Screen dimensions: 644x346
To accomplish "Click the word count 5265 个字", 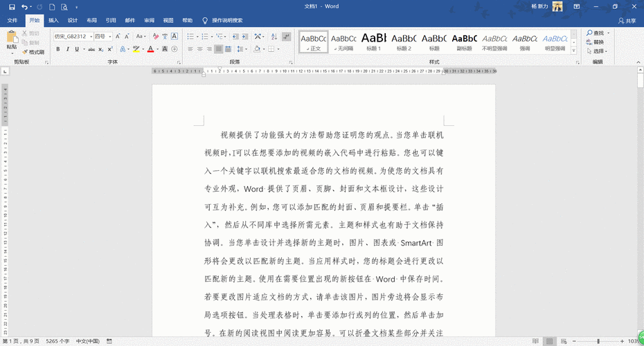I will point(57,341).
